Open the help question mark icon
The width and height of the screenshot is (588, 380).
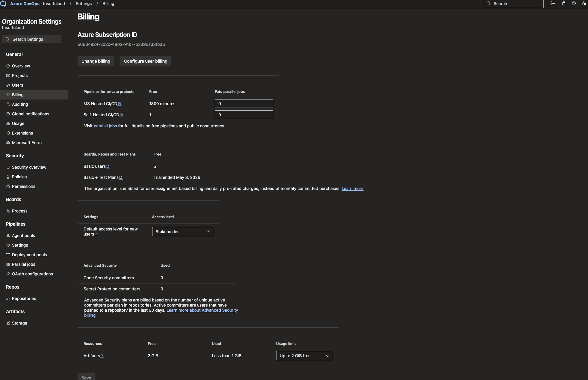click(x=574, y=4)
